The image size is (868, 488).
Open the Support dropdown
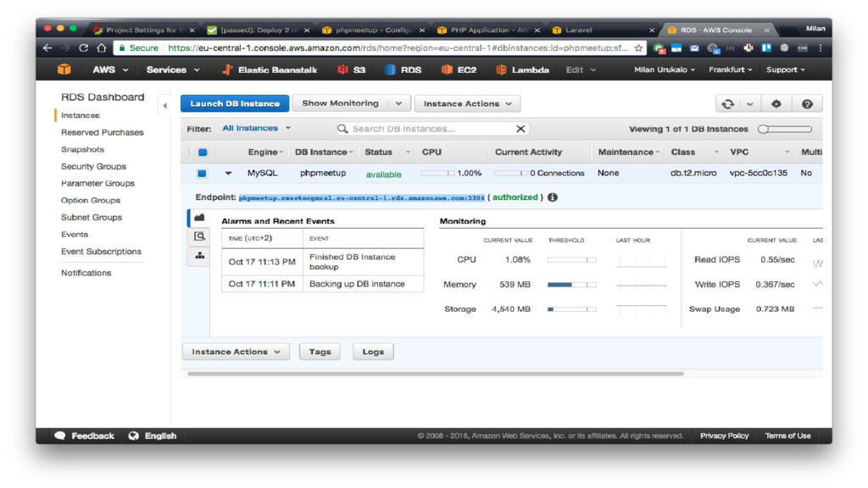(786, 69)
